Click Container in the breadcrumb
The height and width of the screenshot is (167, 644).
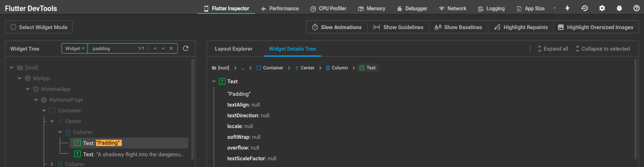(270, 68)
